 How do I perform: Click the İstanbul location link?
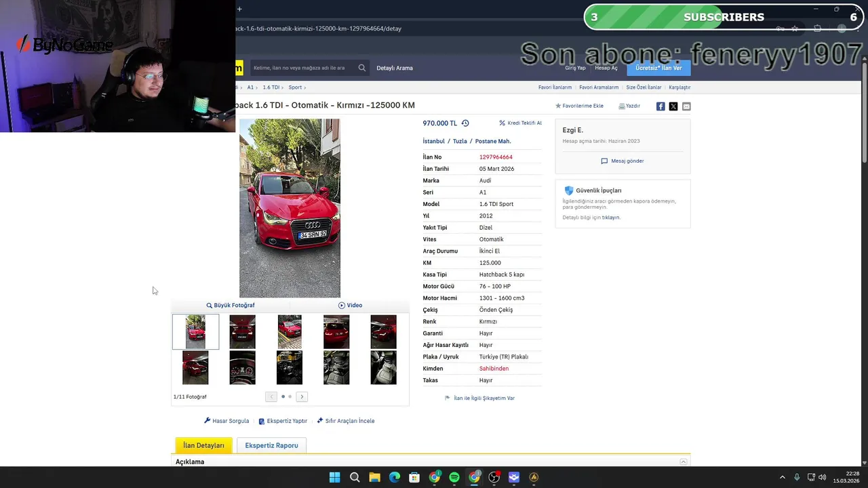click(x=434, y=142)
